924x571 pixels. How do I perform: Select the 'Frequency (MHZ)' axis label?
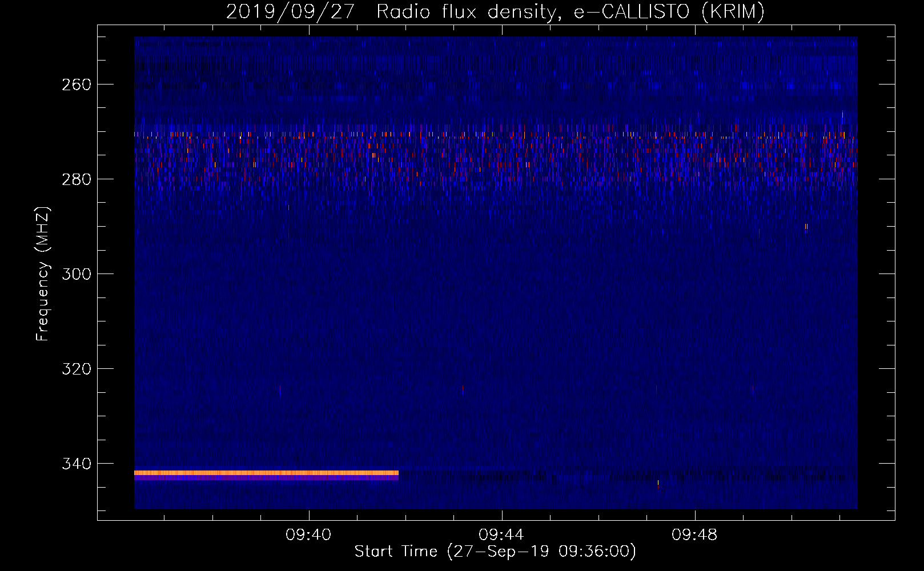pos(43,274)
